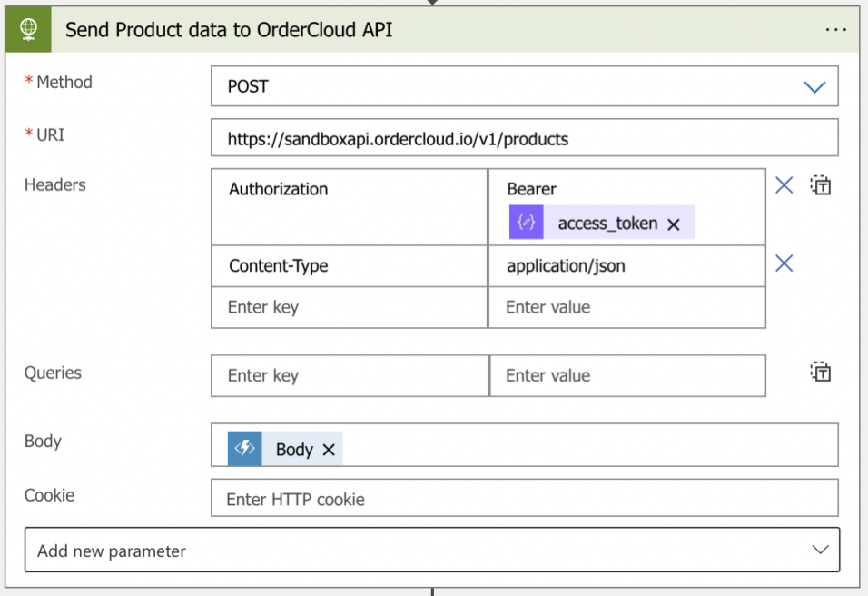Click the Queries Enter key field

pos(350,375)
